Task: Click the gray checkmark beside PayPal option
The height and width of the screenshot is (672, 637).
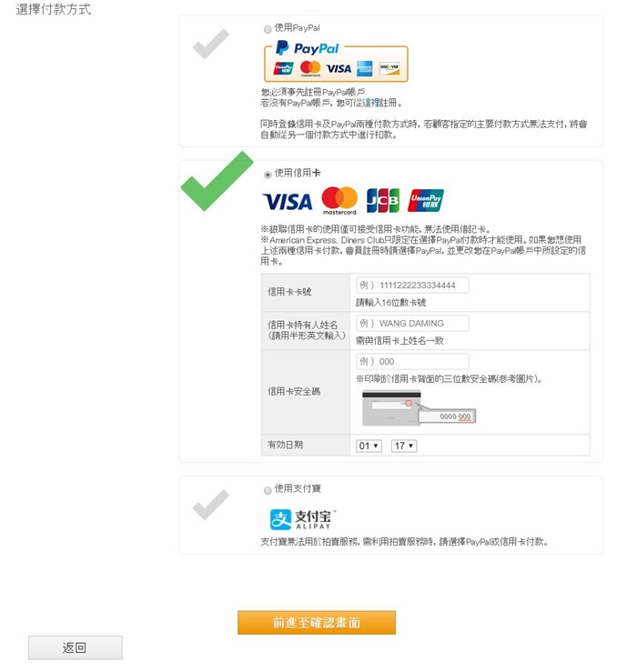Action: tap(210, 44)
